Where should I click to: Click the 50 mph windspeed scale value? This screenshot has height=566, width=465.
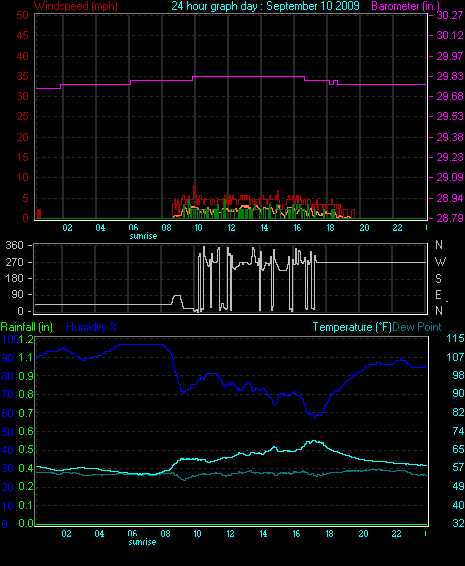point(22,15)
